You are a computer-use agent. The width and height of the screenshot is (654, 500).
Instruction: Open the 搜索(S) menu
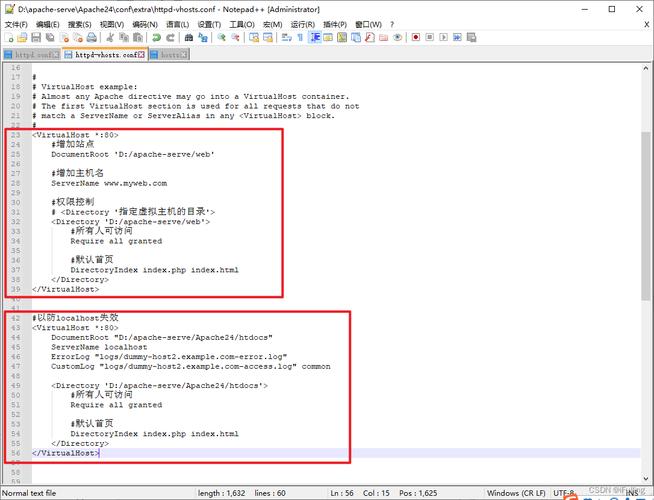tap(80, 25)
